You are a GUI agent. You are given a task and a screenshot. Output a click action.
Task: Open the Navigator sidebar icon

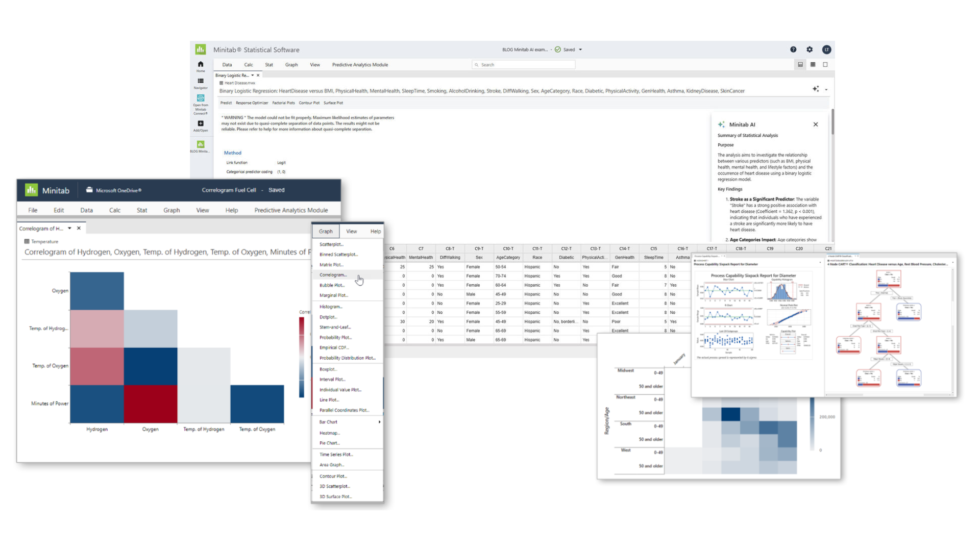(x=201, y=81)
